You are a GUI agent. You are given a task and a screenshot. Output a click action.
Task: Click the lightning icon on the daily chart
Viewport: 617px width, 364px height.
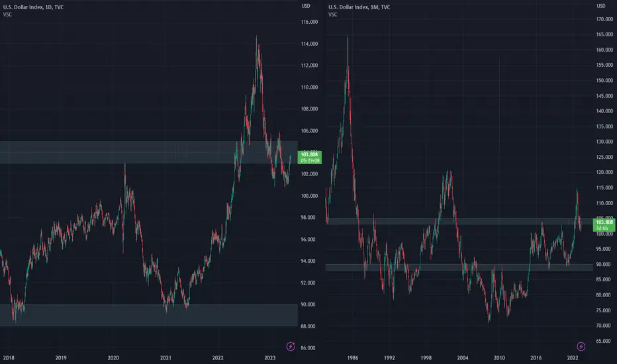(291, 346)
